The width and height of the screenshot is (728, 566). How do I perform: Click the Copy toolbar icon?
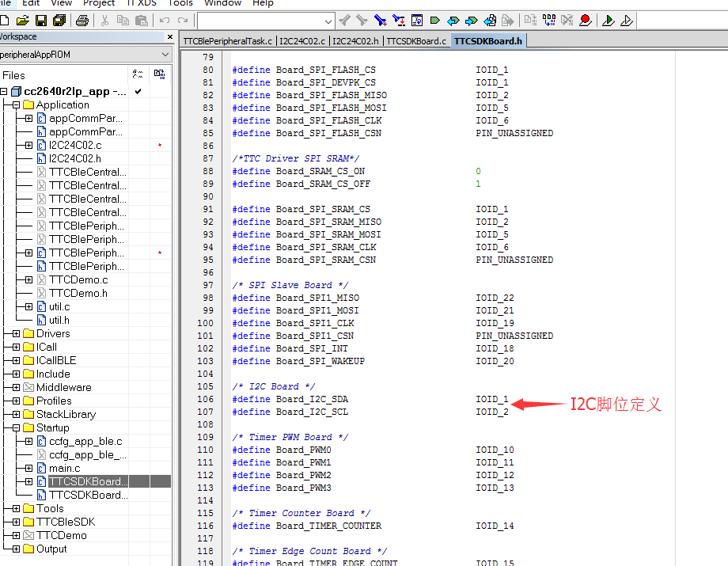click(x=123, y=21)
